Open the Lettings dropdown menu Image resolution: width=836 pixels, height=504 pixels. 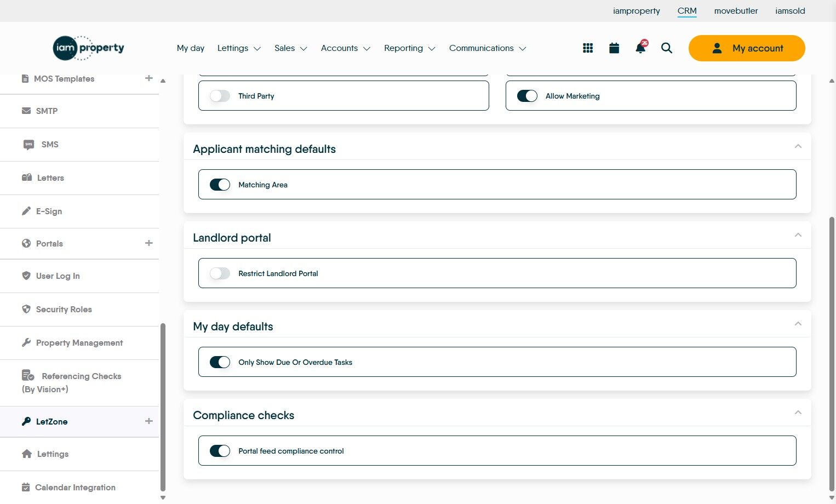(239, 48)
